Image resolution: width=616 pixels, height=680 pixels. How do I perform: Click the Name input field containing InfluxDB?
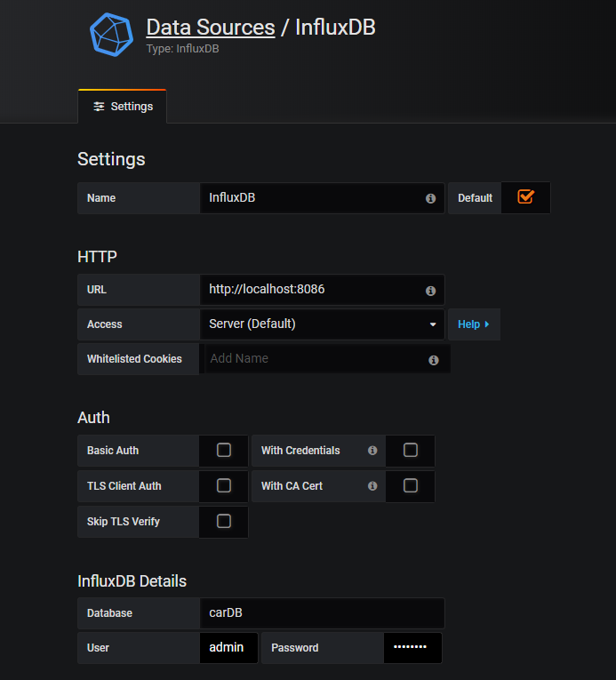pos(322,197)
